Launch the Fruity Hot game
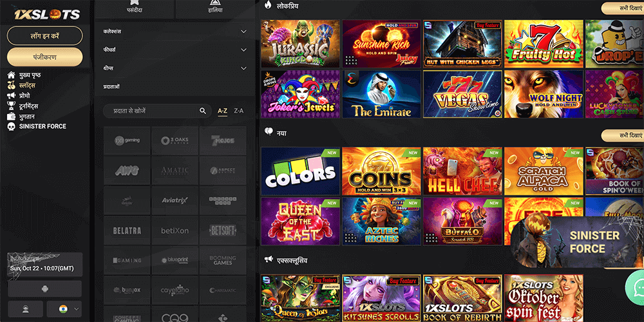 pyautogui.click(x=544, y=44)
